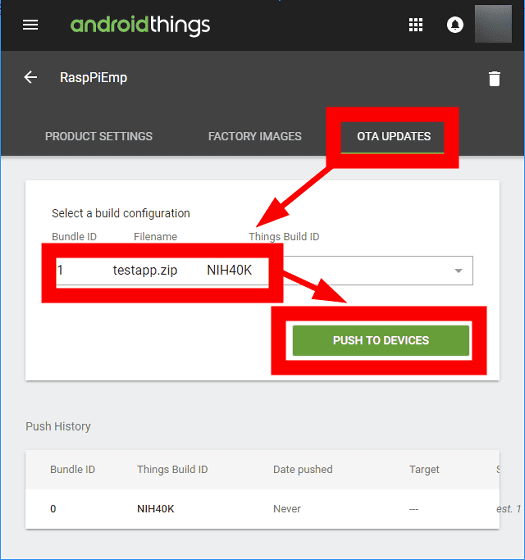Click the android things logo

click(x=140, y=25)
